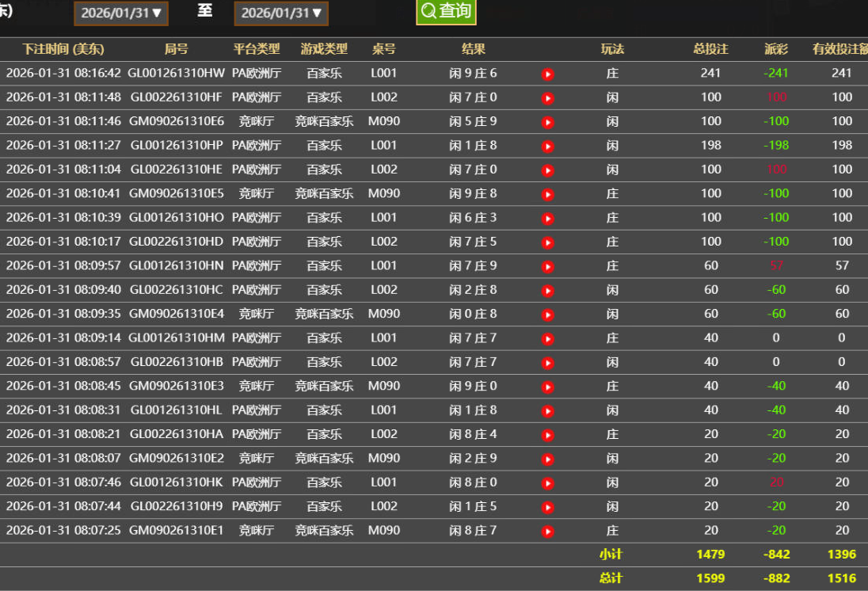This screenshot has width=868, height=591.
Task: Play video replay for round GM090261310E6
Action: (x=547, y=122)
